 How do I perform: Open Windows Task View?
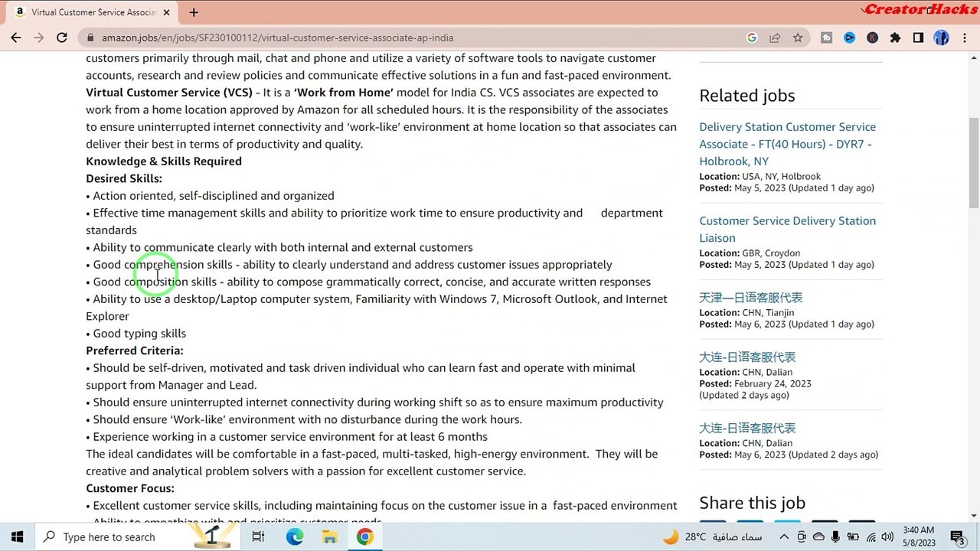tap(258, 536)
